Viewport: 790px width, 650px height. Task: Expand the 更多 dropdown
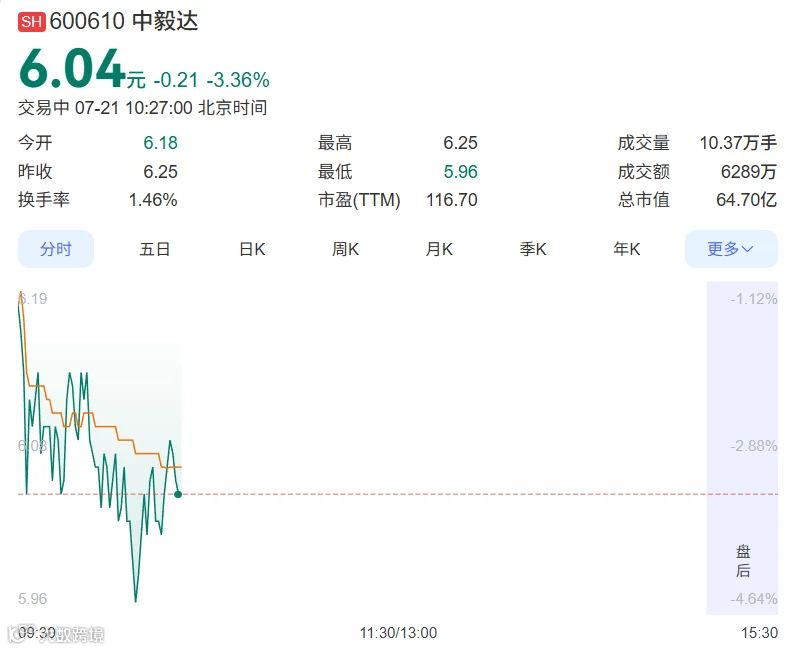(731, 249)
